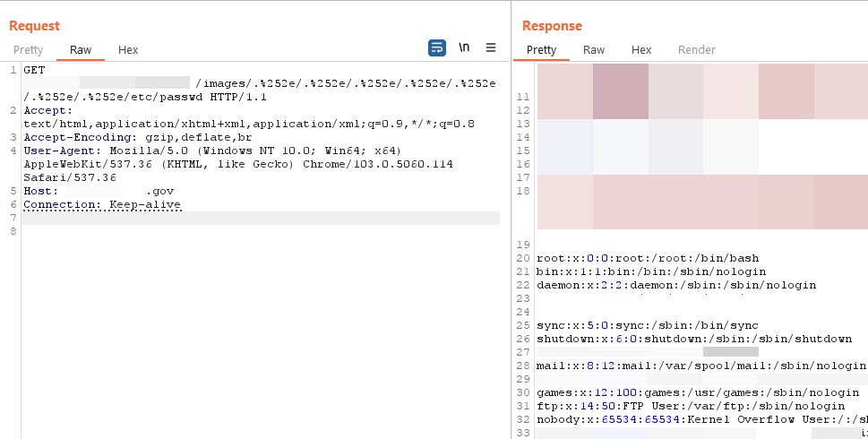Viewport: 868px width, 439px height.
Task: Open the Hex tab in Request panel
Action: (128, 50)
